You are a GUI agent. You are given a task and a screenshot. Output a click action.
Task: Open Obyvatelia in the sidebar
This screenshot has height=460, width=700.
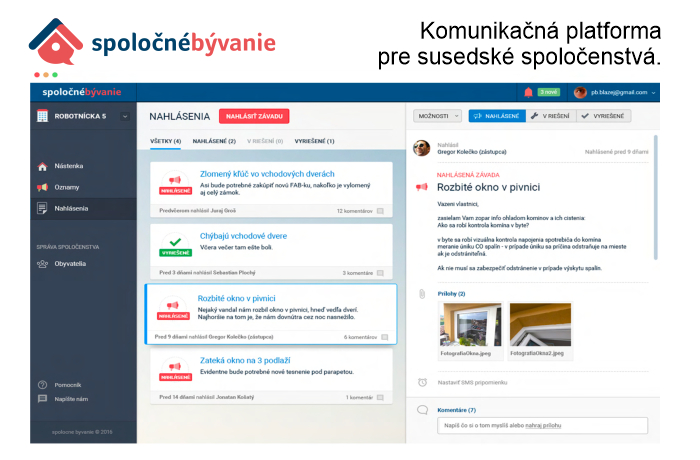tap(70, 263)
